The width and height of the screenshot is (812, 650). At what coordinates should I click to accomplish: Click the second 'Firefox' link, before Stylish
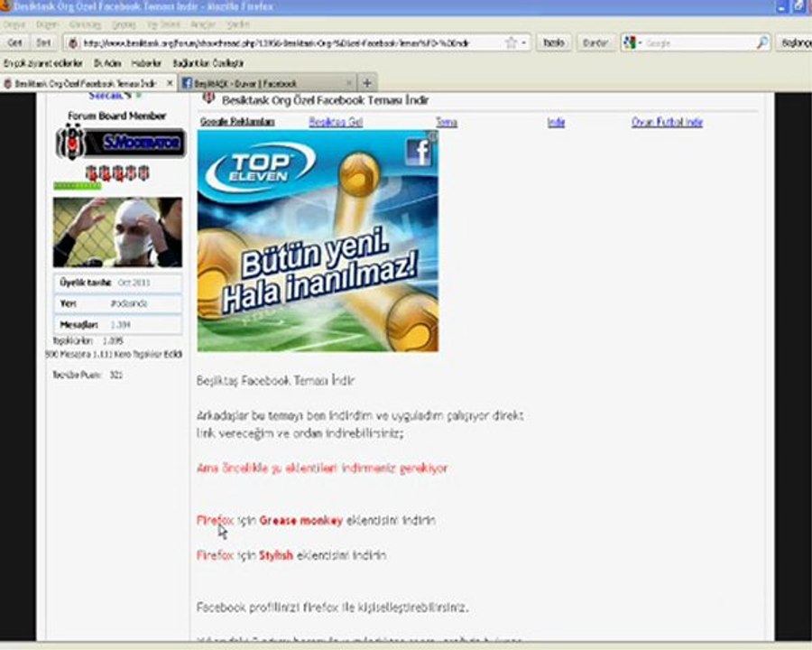tap(215, 555)
